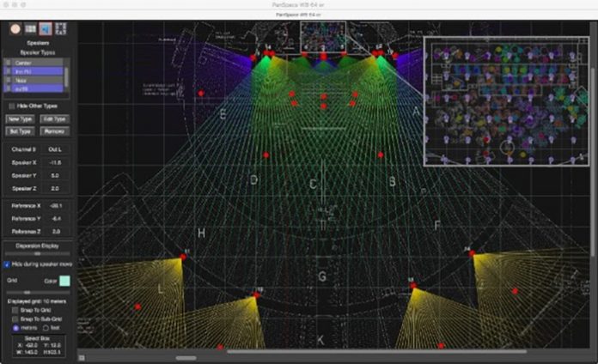Click the New Type button

21,119
